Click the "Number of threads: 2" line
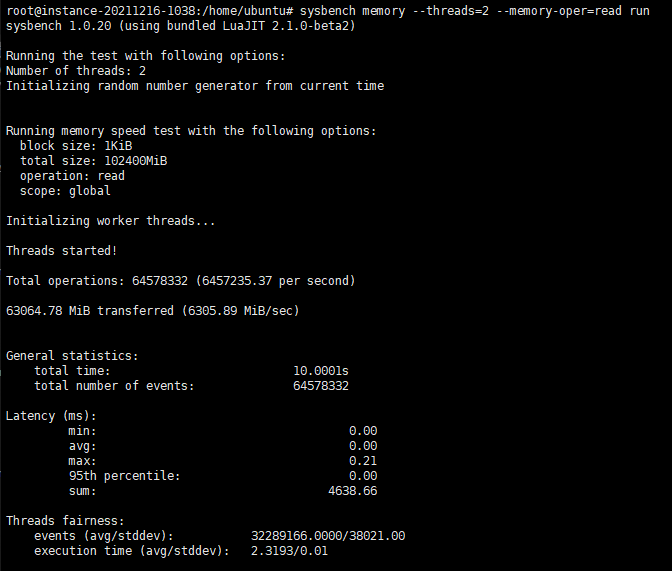The image size is (672, 571). [76, 71]
